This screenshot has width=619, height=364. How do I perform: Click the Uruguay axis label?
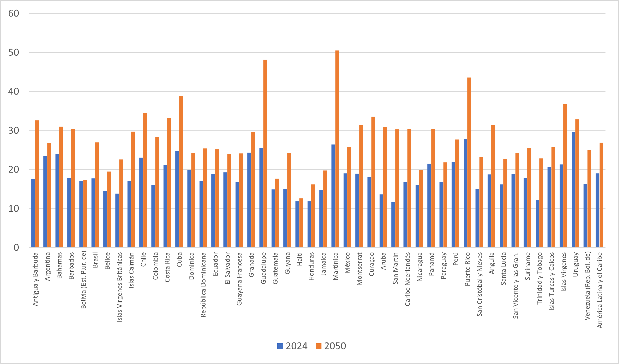(x=575, y=264)
